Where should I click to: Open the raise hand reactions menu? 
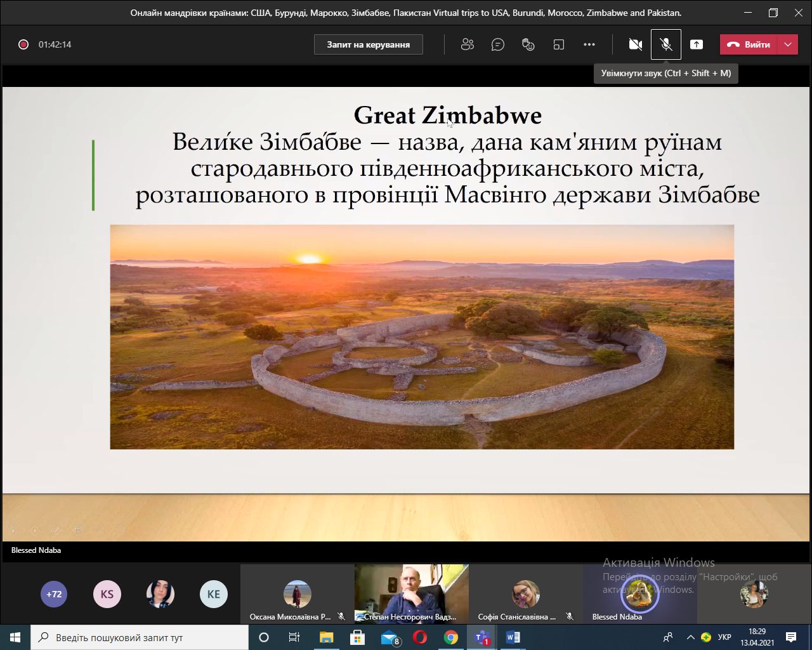click(x=528, y=44)
